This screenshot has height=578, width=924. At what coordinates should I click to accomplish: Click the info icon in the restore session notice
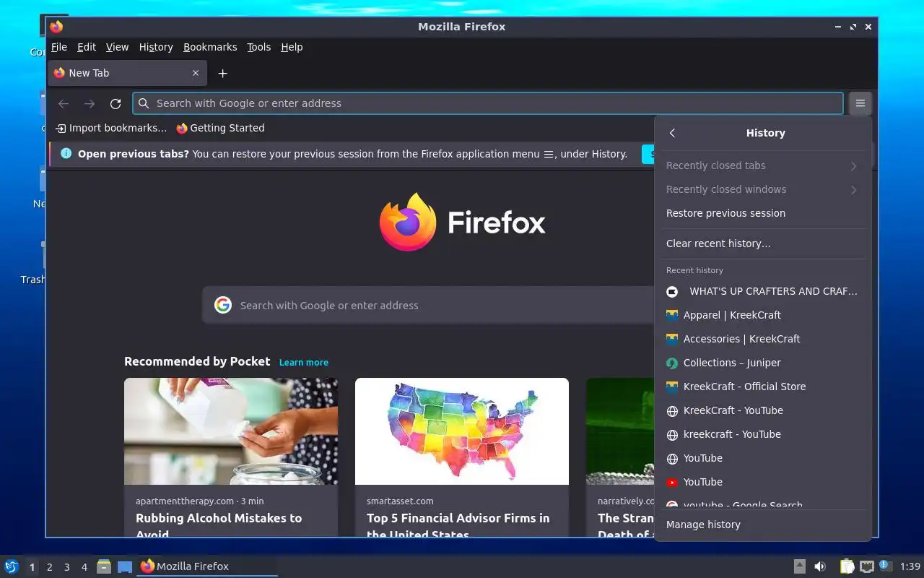coord(66,153)
